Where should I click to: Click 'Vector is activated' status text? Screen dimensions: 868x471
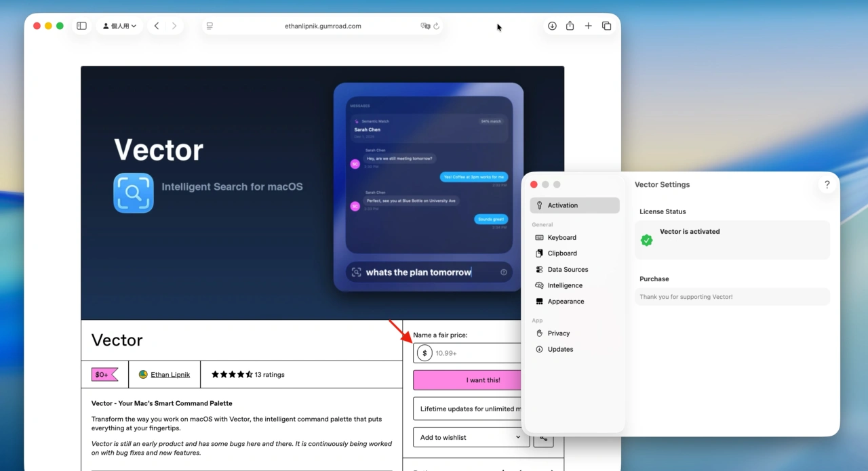[690, 232]
